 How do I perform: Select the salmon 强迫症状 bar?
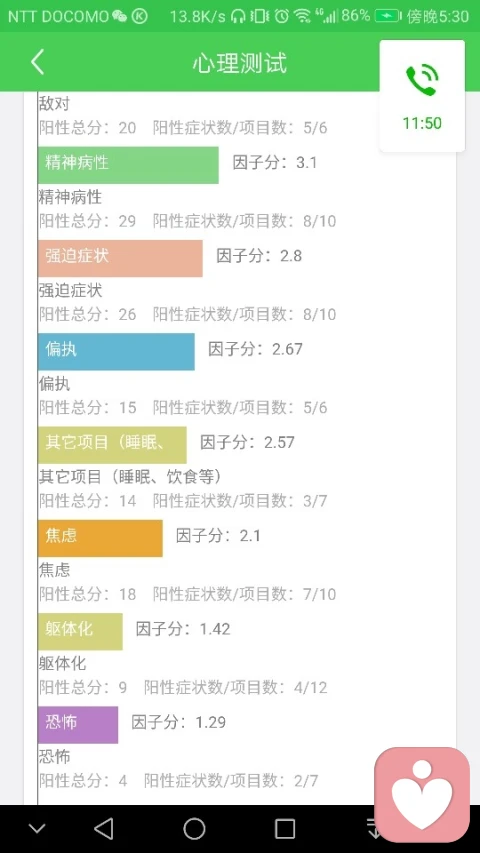(120, 258)
